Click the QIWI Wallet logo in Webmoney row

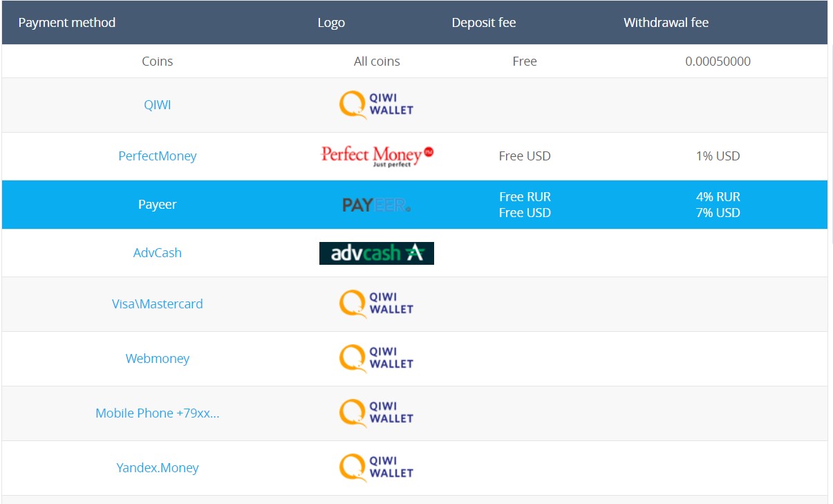point(376,359)
